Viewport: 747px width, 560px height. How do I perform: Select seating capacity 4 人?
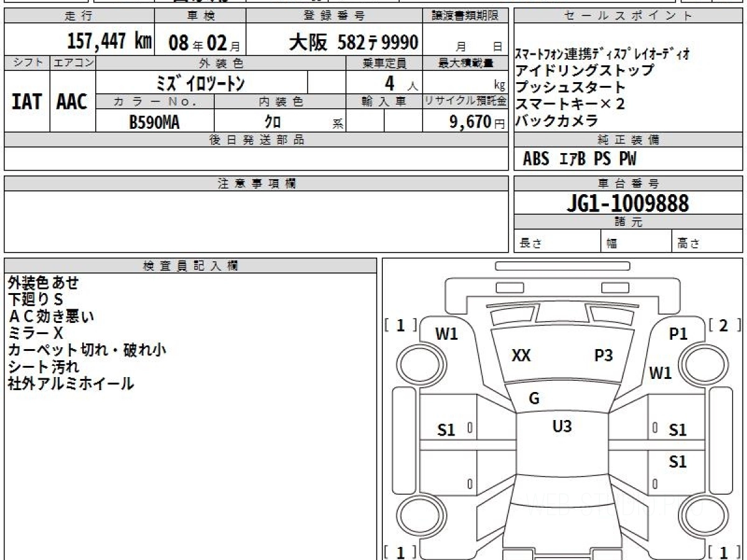(402, 83)
